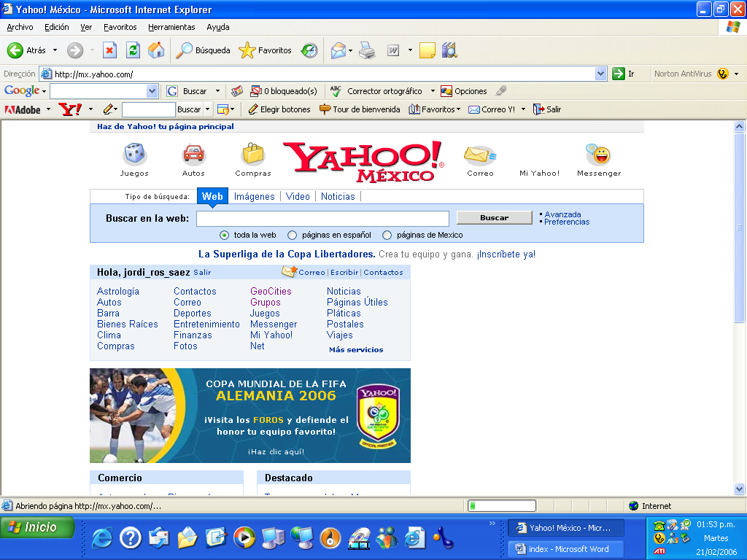Screen dimensions: 747x560
Task: Refresh the page using the green arrows icon
Action: click(133, 50)
